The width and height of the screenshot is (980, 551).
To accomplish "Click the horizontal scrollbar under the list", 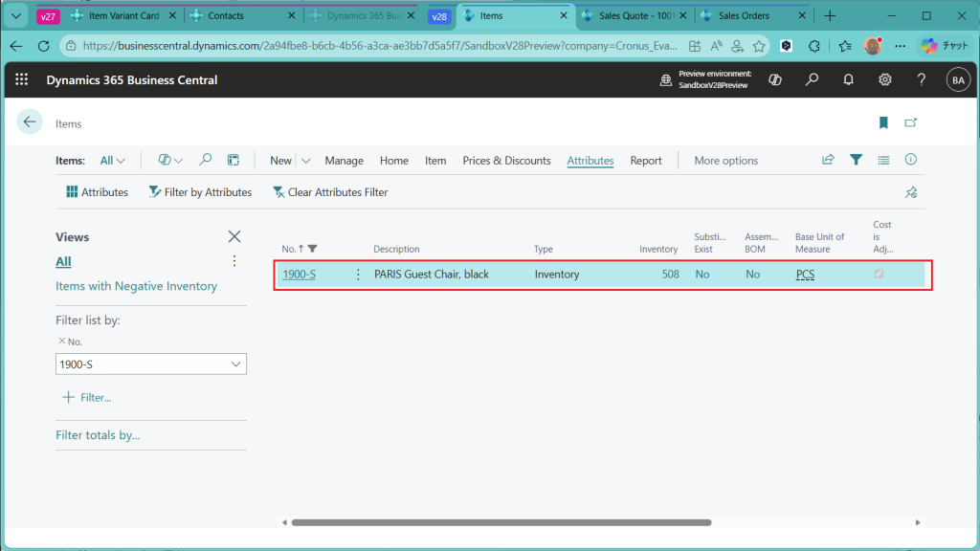I will tap(501, 522).
